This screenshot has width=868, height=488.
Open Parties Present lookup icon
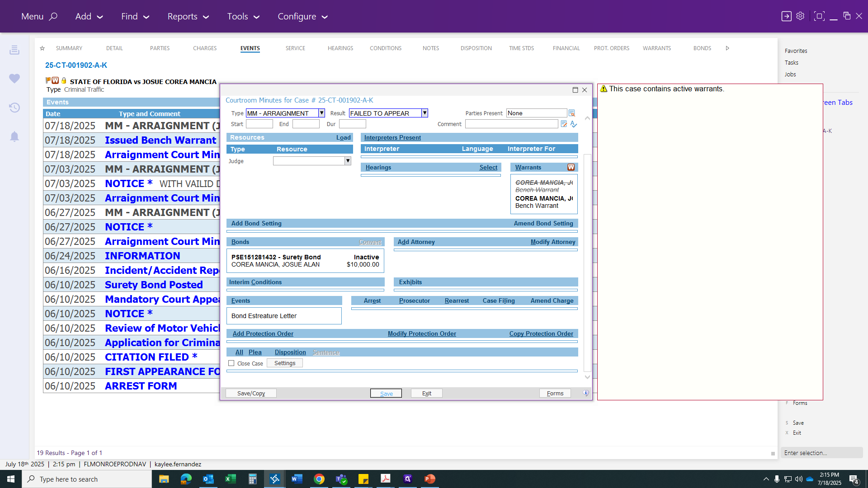tap(572, 113)
